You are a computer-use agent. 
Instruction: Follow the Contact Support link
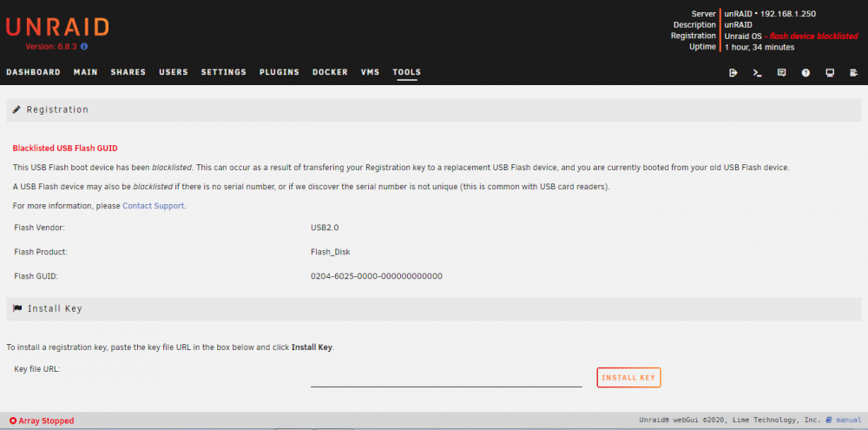[x=154, y=206]
